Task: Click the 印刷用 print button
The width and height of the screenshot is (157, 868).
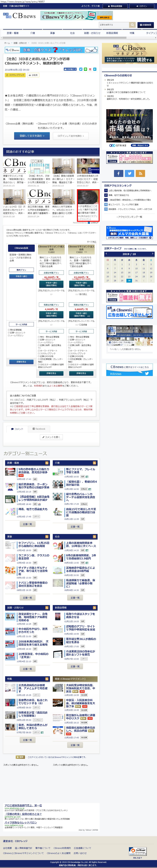Action: click(33, 75)
